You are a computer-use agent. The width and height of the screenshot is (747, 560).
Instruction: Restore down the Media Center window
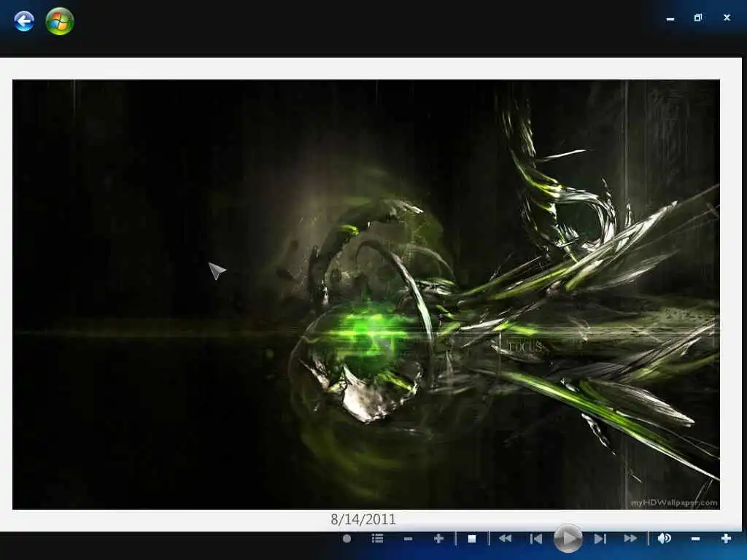698,17
